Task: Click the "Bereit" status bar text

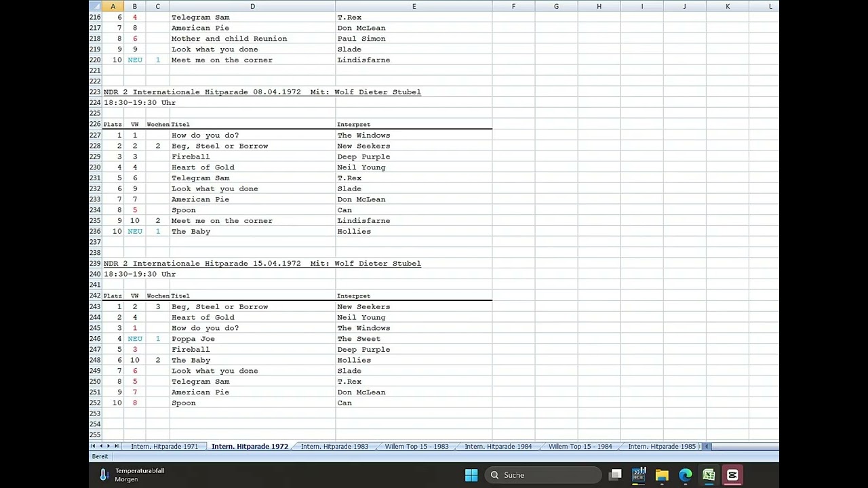Action: (100, 457)
